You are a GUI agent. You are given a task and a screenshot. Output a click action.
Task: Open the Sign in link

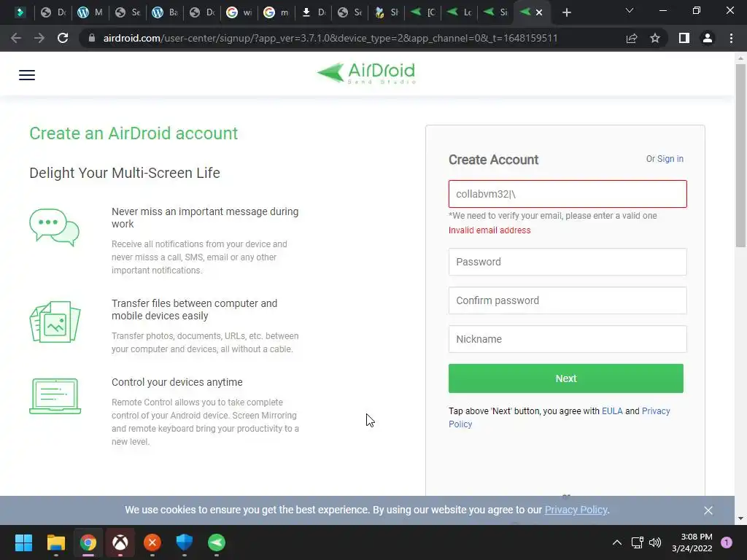670,159
